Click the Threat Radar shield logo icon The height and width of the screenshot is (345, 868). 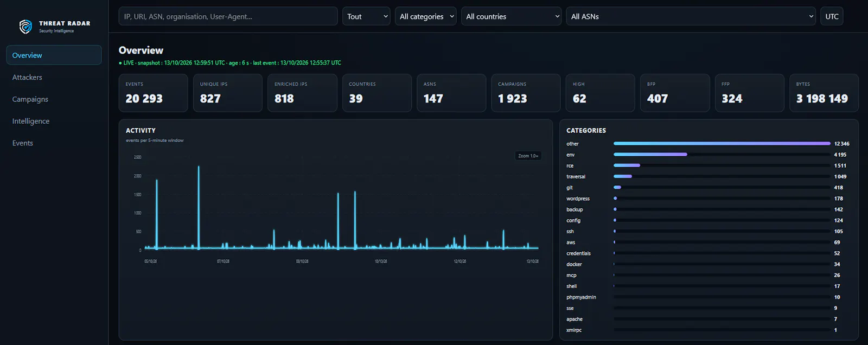pos(25,27)
